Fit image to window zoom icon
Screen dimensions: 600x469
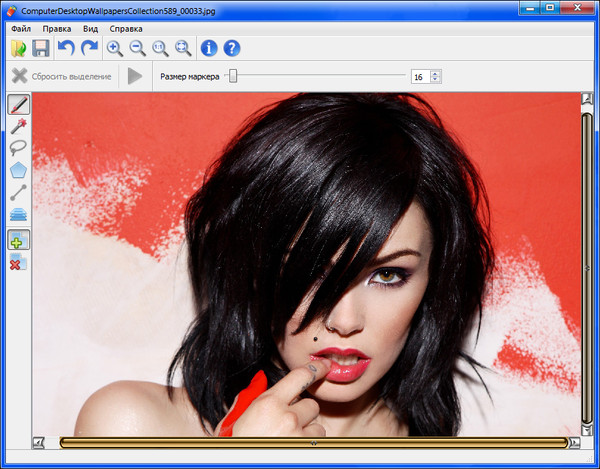tap(183, 48)
